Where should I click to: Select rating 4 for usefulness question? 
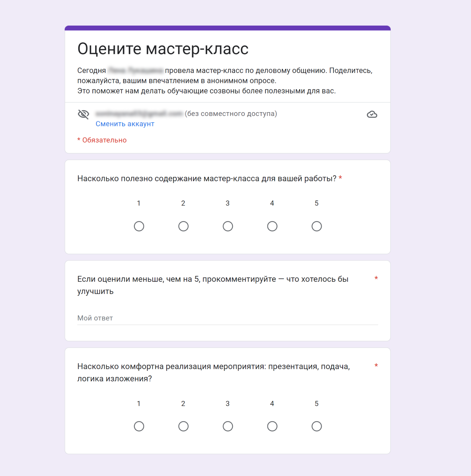tap(272, 226)
